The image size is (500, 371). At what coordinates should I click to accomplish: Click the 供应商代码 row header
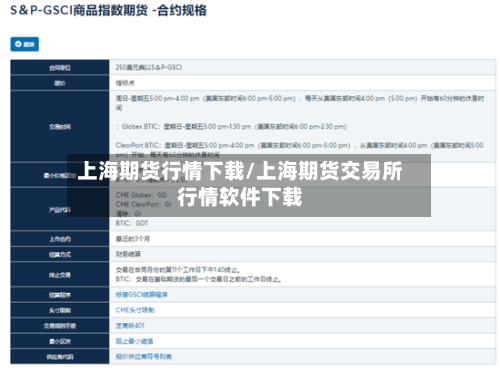60,357
